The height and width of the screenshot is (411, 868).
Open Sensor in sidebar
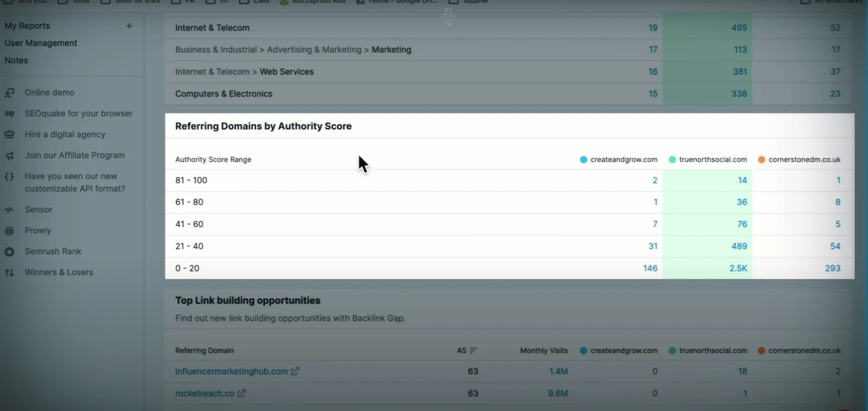tap(39, 210)
